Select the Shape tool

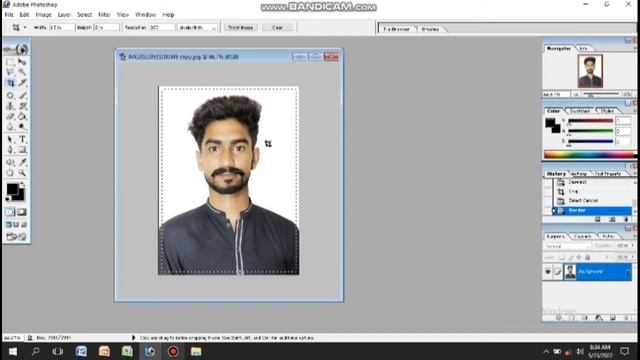pos(22,150)
